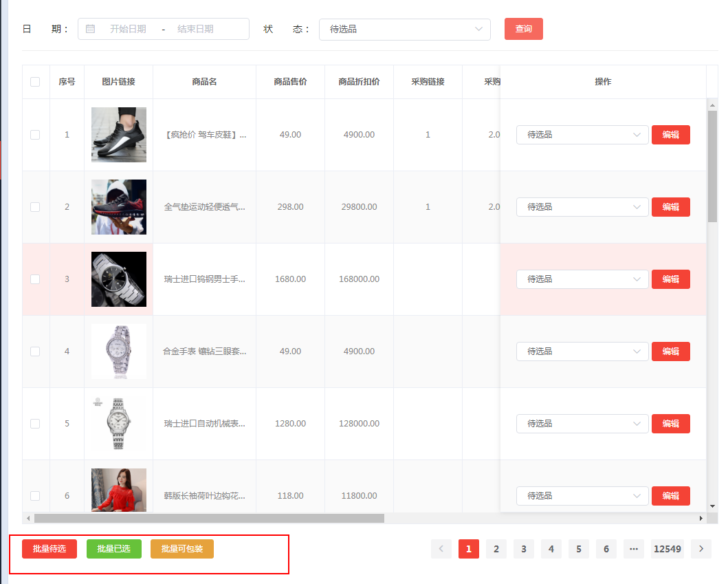This screenshot has width=728, height=584.
Task: Click 编辑 button for row 5
Action: [670, 424]
